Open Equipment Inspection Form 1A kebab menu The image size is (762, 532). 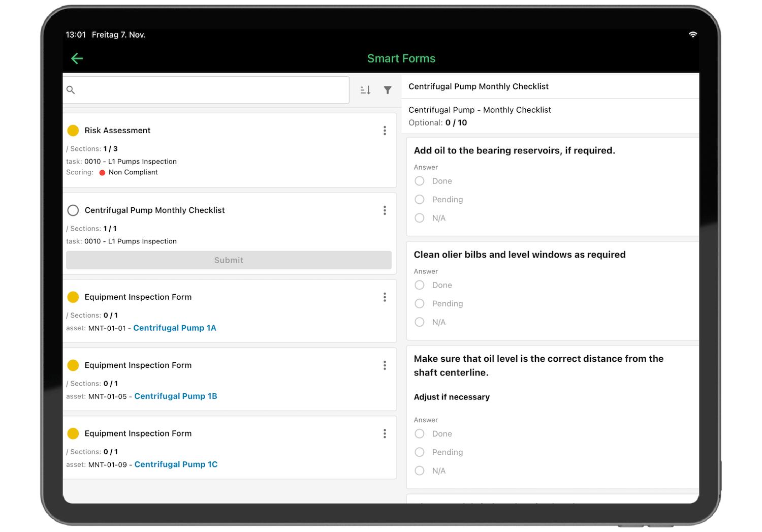pos(385,297)
